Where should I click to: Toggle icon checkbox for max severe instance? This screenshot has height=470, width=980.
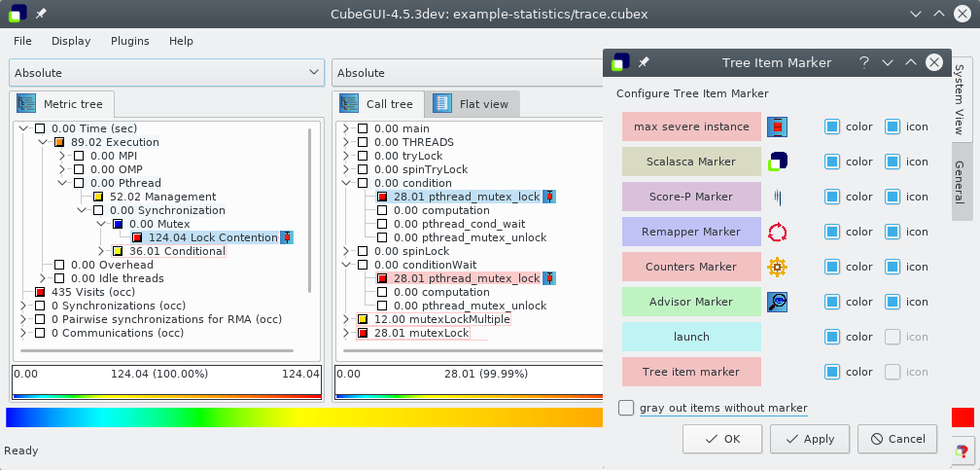tap(892, 127)
